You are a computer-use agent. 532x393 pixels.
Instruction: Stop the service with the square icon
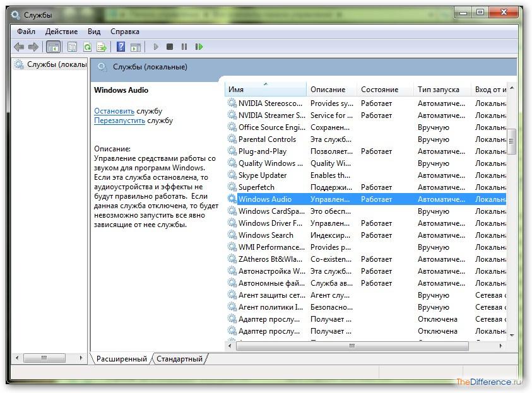pyautogui.click(x=170, y=47)
